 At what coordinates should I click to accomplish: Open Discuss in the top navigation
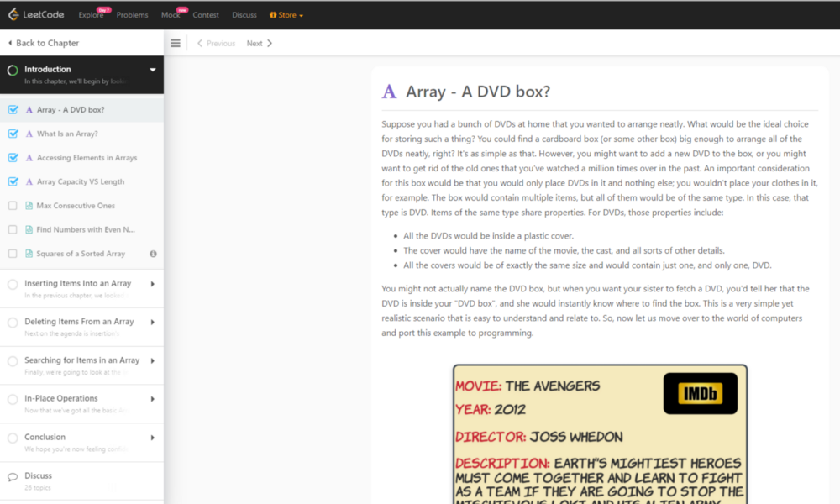point(244,15)
